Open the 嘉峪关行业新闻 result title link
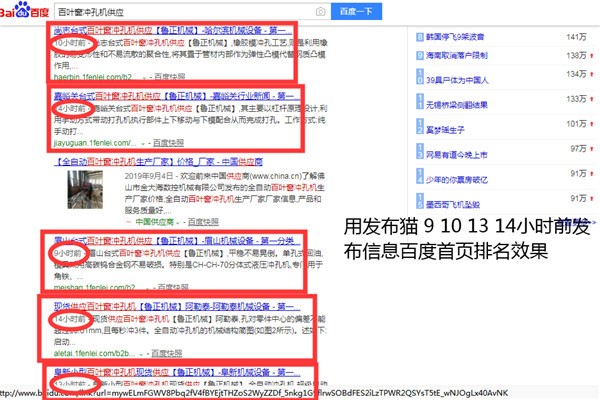The height and width of the screenshot is (400, 600). pyautogui.click(x=176, y=96)
